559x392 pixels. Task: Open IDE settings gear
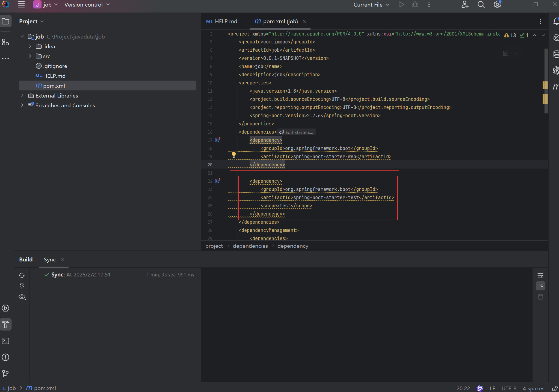point(497,5)
